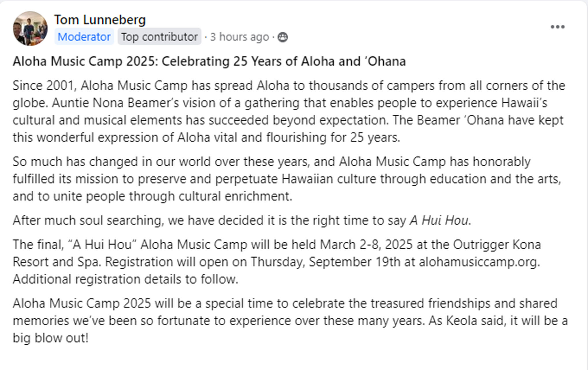Click the italic "A Hui Hou" phrase
The height and width of the screenshot is (370, 588).
pos(439,220)
